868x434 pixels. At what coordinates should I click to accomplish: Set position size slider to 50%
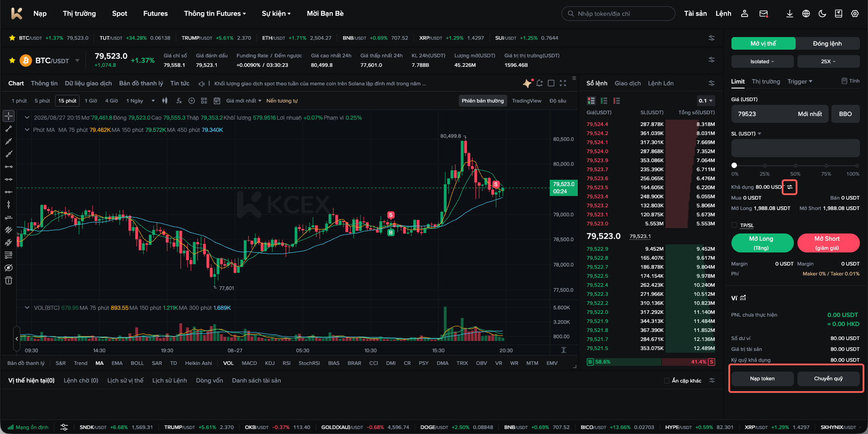pos(795,166)
